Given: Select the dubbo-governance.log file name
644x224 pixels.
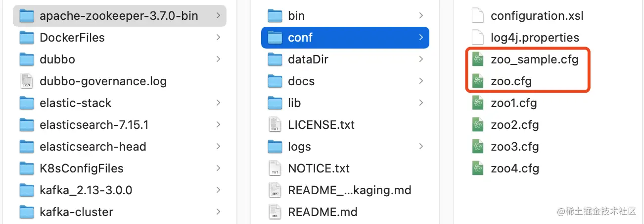Looking at the screenshot, I should click(103, 81).
